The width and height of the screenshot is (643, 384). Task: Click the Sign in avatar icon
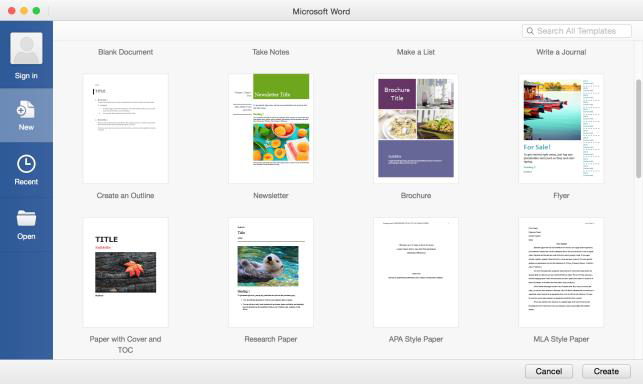26,48
